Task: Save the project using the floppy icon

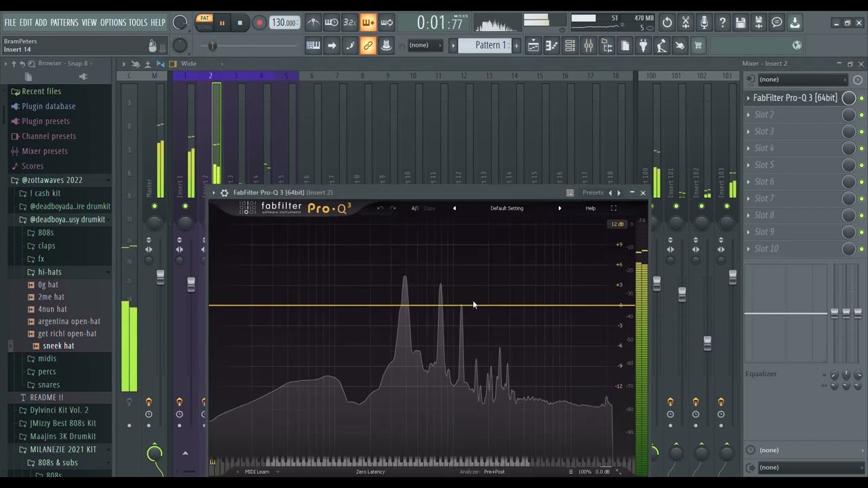Action: [741, 22]
